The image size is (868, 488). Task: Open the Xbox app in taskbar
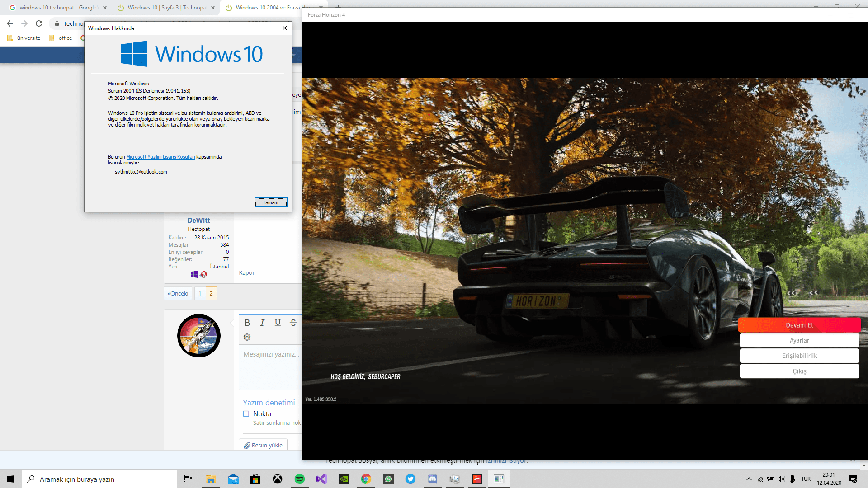point(277,479)
